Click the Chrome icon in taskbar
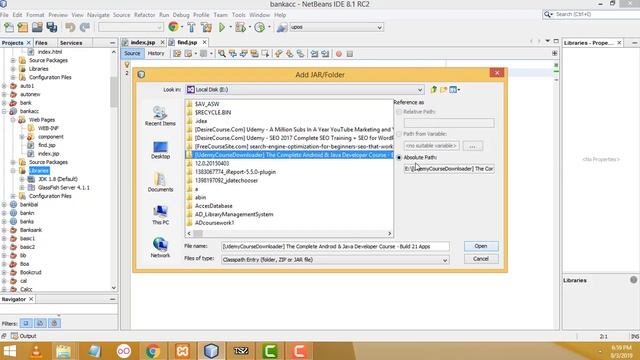The width and height of the screenshot is (640, 360). pos(153,351)
